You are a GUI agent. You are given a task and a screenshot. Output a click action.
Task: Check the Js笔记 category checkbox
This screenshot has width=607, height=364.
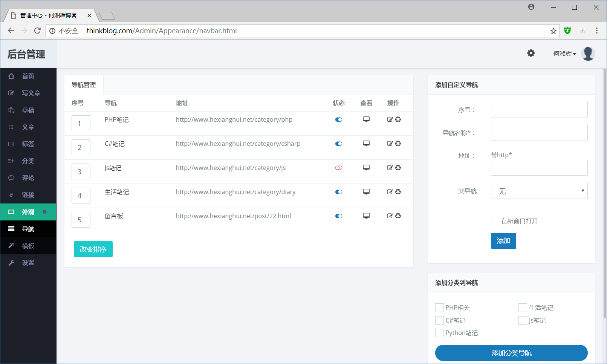pyautogui.click(x=523, y=320)
